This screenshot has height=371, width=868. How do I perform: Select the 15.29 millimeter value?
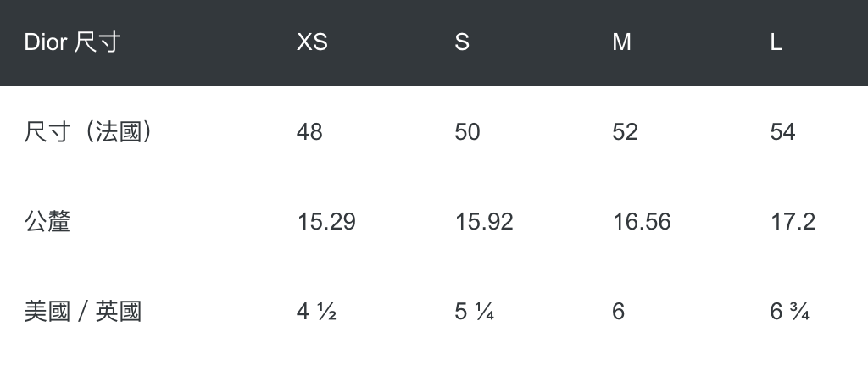click(326, 222)
